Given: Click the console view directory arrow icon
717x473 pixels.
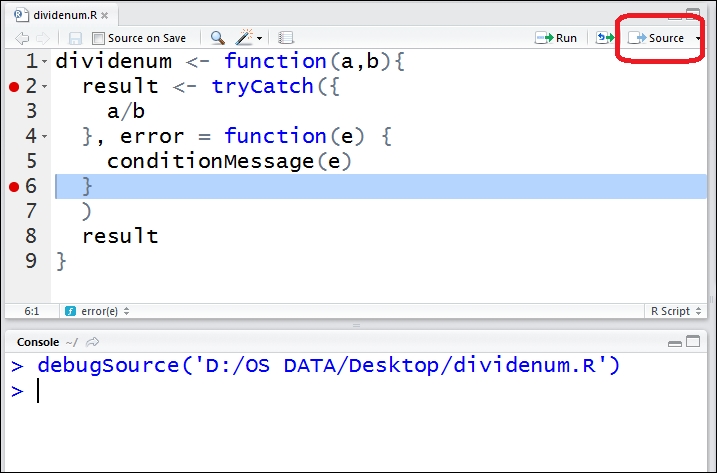Looking at the screenshot, I should tap(93, 342).
